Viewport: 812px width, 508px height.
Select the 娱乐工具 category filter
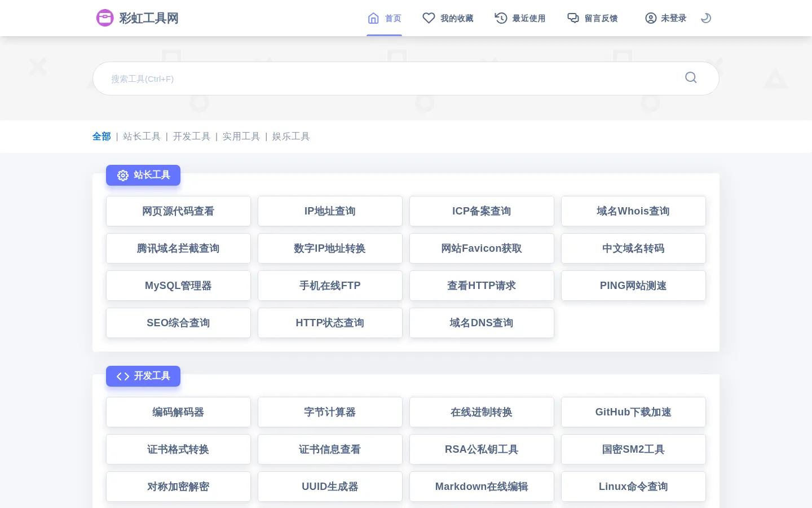click(291, 137)
